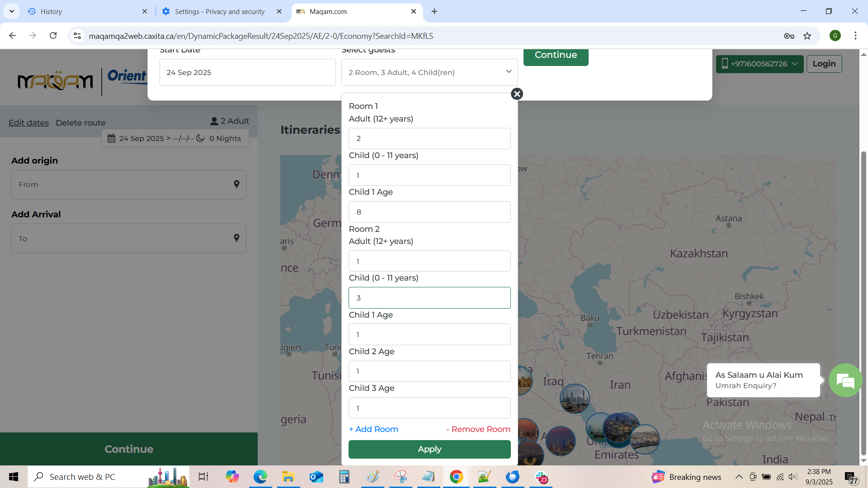Click the calendar icon beside 24 Sep 2025

click(x=111, y=138)
